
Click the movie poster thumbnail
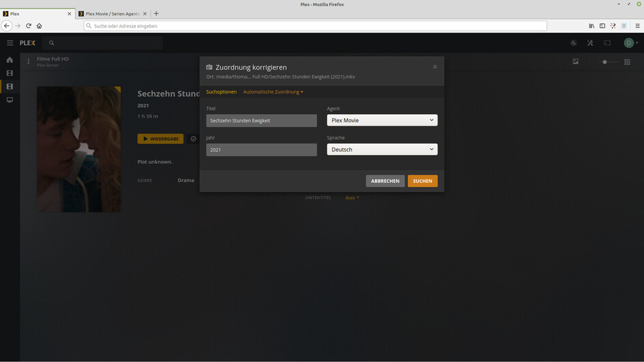pyautogui.click(x=79, y=149)
